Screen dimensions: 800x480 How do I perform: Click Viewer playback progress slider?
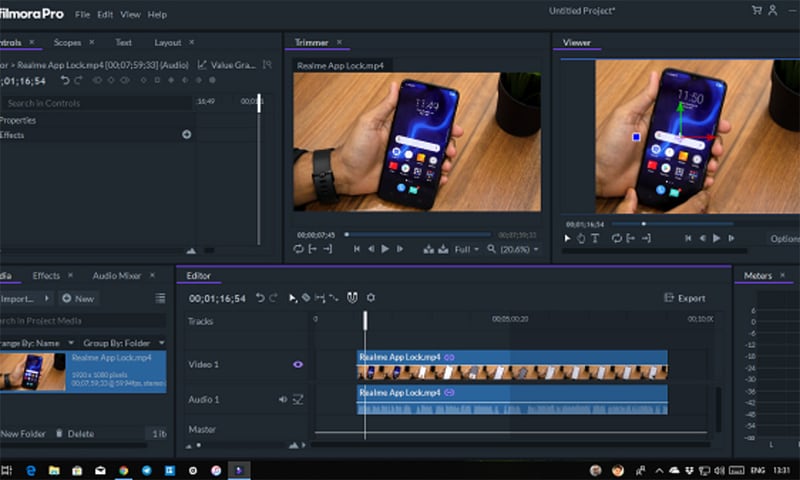click(x=672, y=224)
